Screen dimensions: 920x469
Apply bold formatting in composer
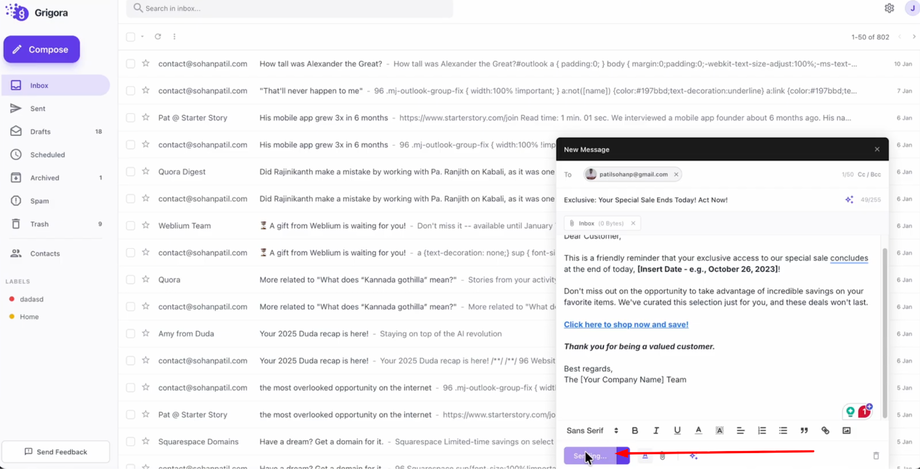[635, 430]
